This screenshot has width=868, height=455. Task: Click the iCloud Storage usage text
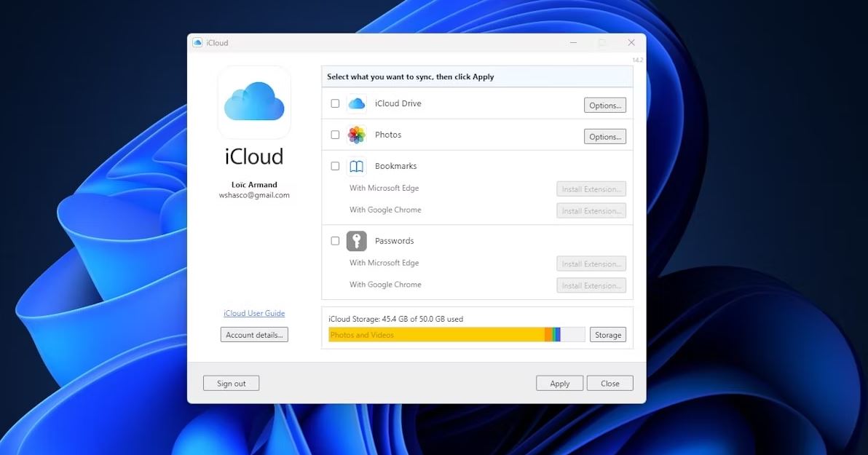(396, 319)
